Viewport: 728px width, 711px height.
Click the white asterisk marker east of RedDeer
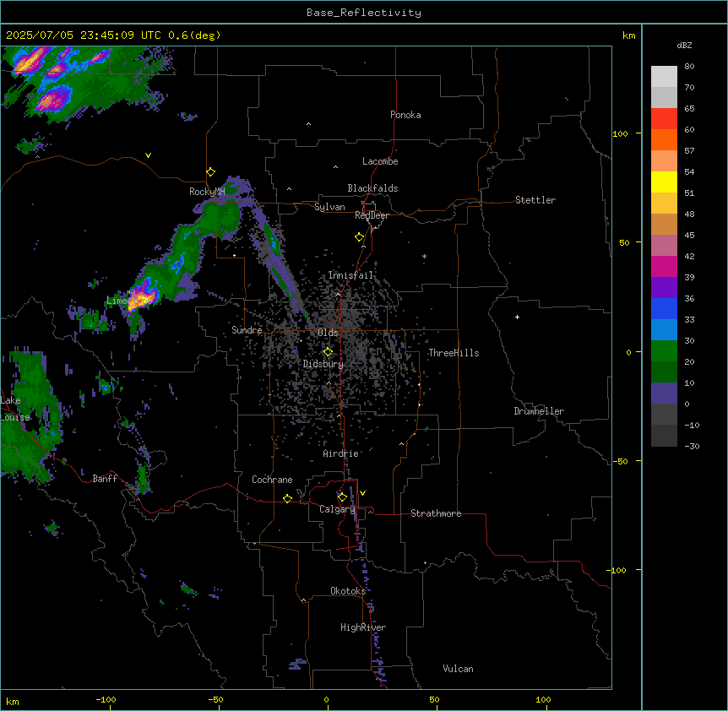tap(424, 256)
